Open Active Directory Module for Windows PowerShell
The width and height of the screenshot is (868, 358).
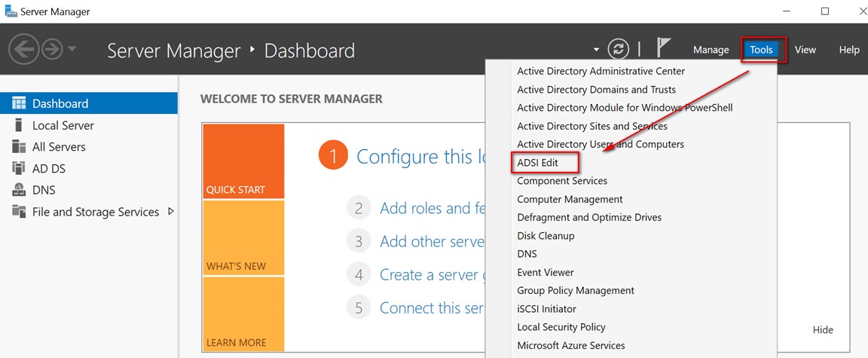[x=625, y=107]
